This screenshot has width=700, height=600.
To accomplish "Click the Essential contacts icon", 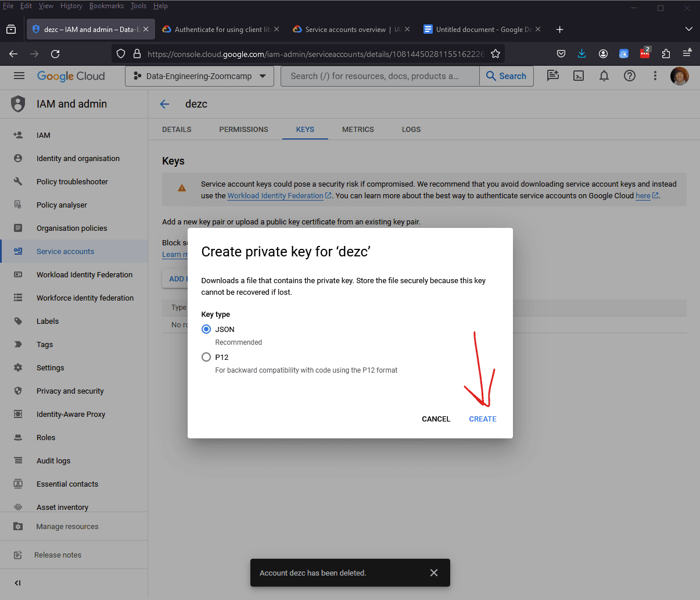I will (18, 484).
